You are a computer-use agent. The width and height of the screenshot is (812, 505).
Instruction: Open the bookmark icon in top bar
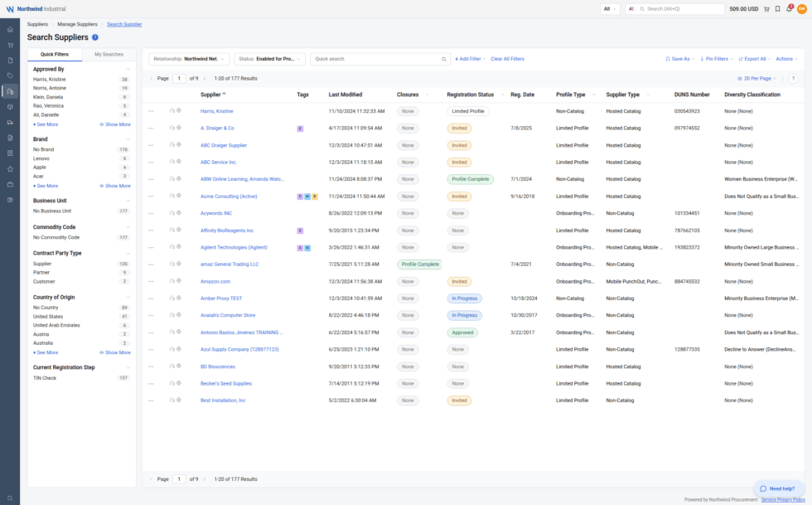[777, 9]
